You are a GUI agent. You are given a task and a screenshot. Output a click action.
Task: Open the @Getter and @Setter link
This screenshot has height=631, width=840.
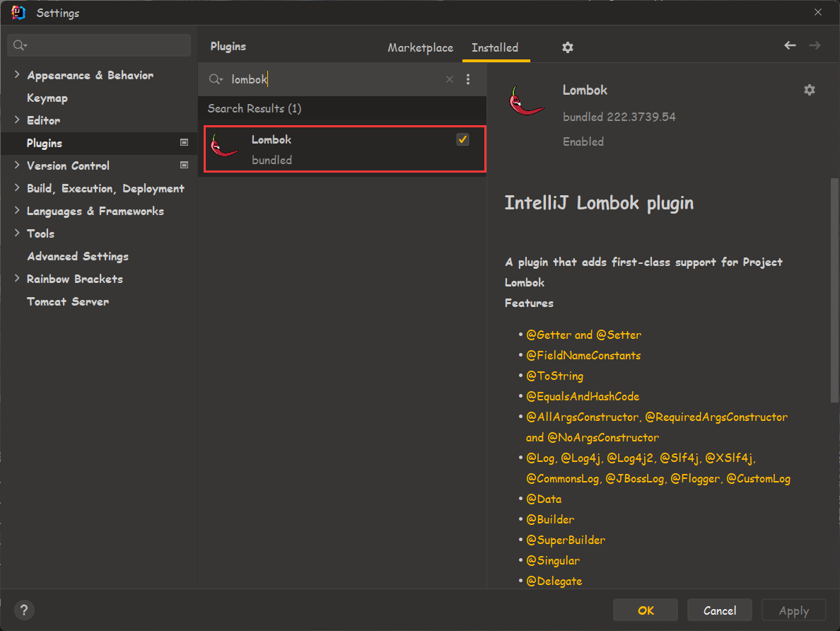pyautogui.click(x=583, y=335)
